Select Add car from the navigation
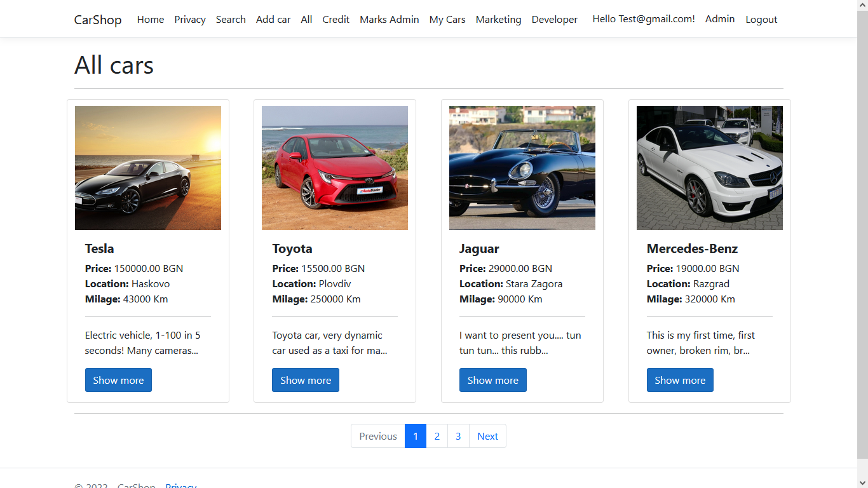Image resolution: width=868 pixels, height=488 pixels. pos(273,19)
